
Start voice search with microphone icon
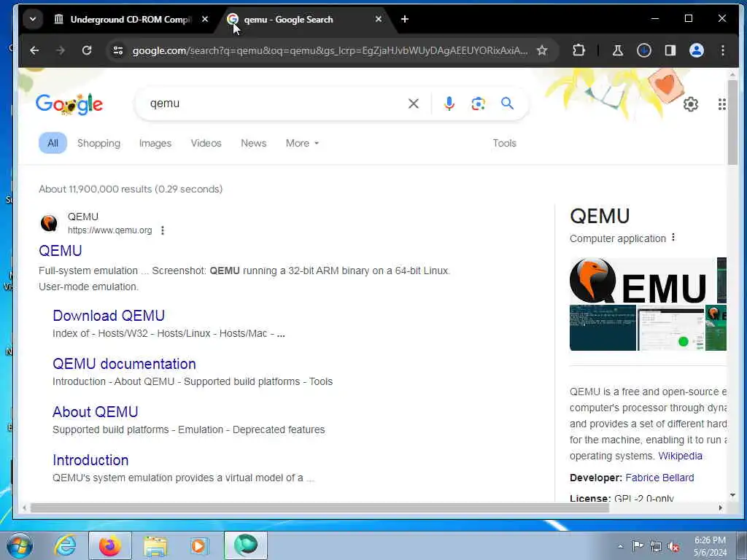[449, 104]
